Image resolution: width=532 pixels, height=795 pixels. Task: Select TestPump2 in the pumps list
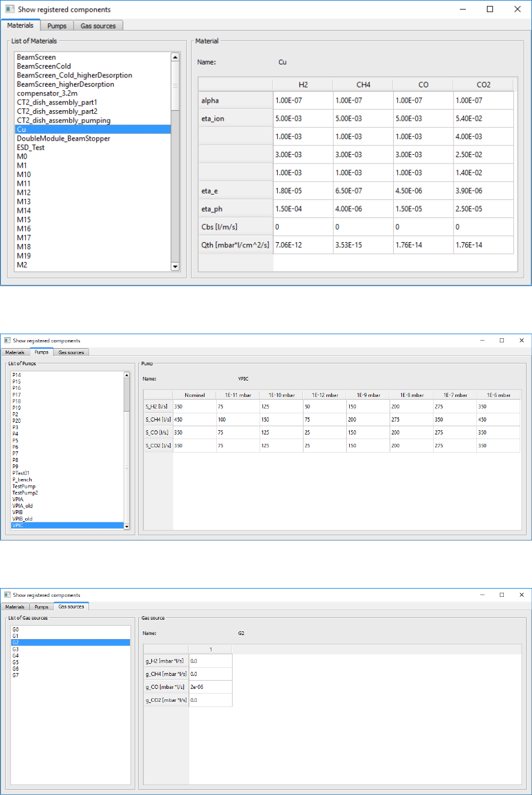click(x=25, y=493)
